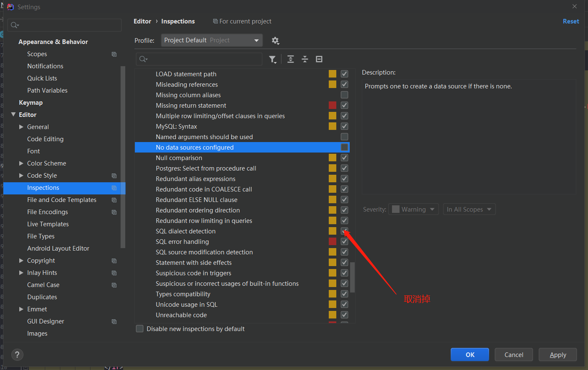Click project-level icon next to Scopes
588x370 pixels.
click(x=114, y=54)
